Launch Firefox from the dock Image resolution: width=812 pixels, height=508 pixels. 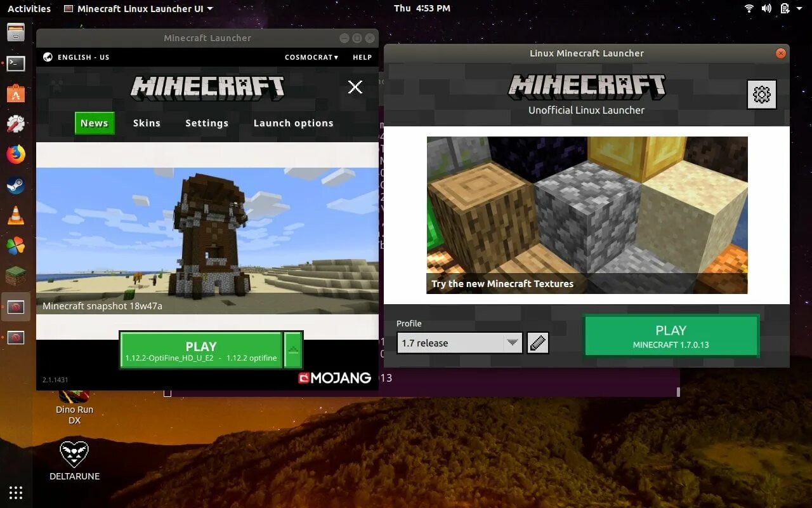(16, 154)
